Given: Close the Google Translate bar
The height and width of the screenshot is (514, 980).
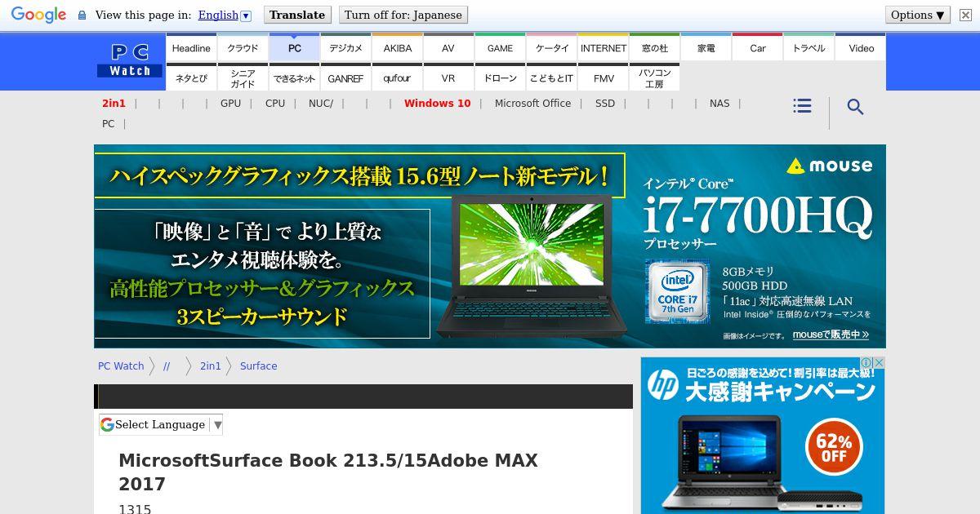Looking at the screenshot, I should pos(965,15).
